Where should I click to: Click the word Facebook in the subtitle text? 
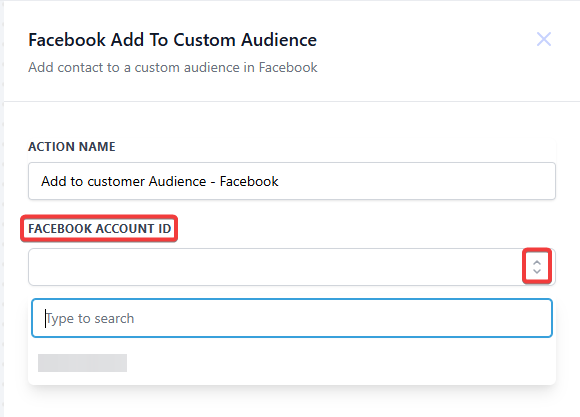pyautogui.click(x=288, y=67)
